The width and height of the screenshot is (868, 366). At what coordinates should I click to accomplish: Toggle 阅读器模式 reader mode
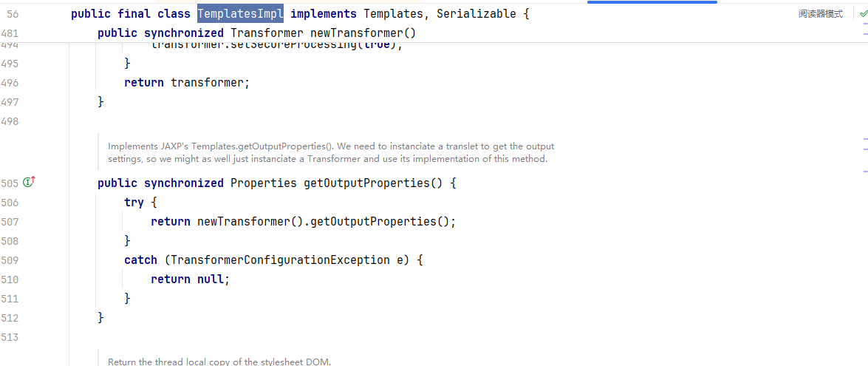click(820, 14)
